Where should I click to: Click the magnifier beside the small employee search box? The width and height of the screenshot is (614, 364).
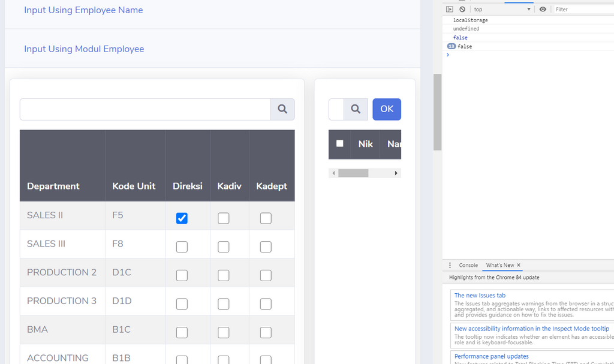(356, 109)
